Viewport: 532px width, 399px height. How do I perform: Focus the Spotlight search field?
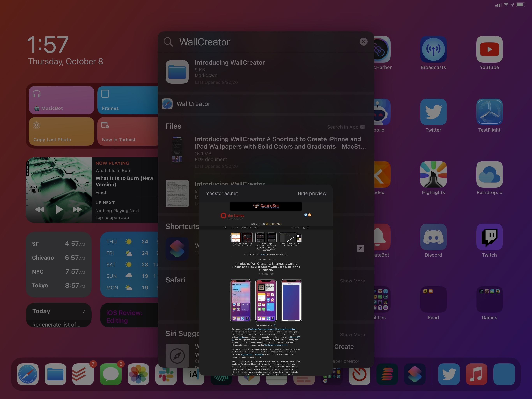pos(266,42)
